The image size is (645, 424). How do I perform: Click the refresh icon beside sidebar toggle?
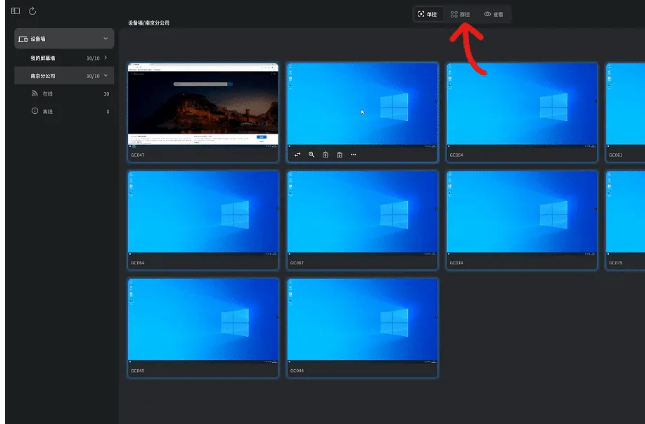(32, 11)
